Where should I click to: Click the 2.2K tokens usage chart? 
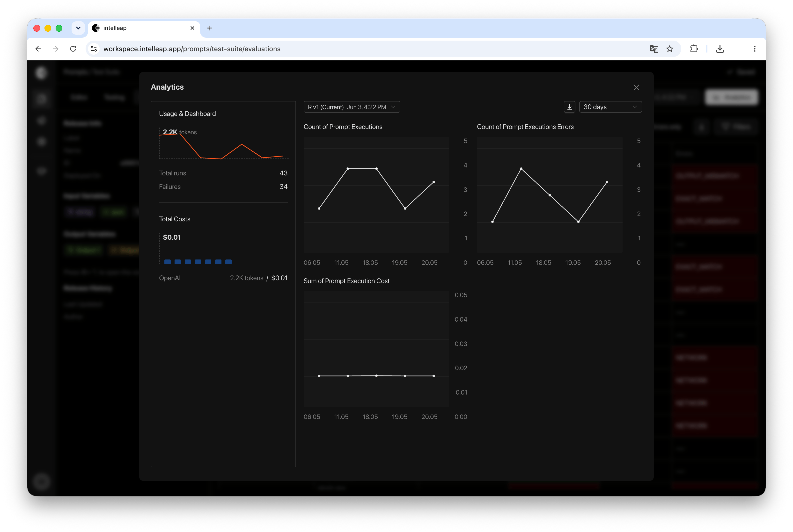(x=224, y=144)
